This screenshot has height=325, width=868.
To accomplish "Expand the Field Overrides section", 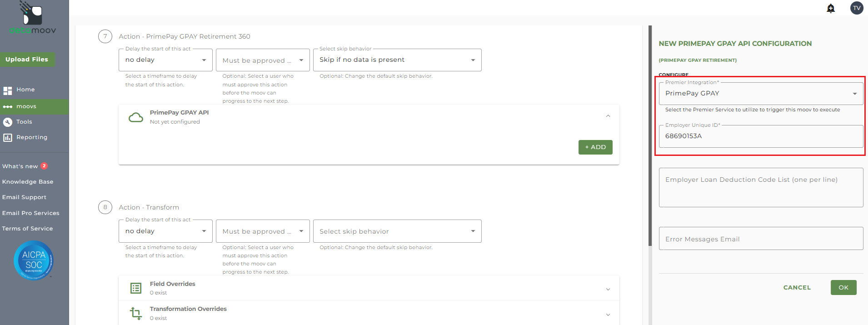I will 608,289.
